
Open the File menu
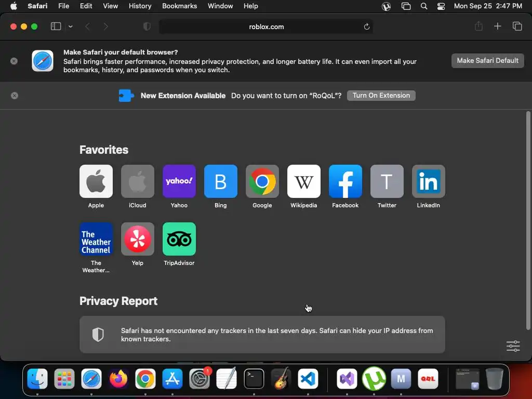[64, 6]
